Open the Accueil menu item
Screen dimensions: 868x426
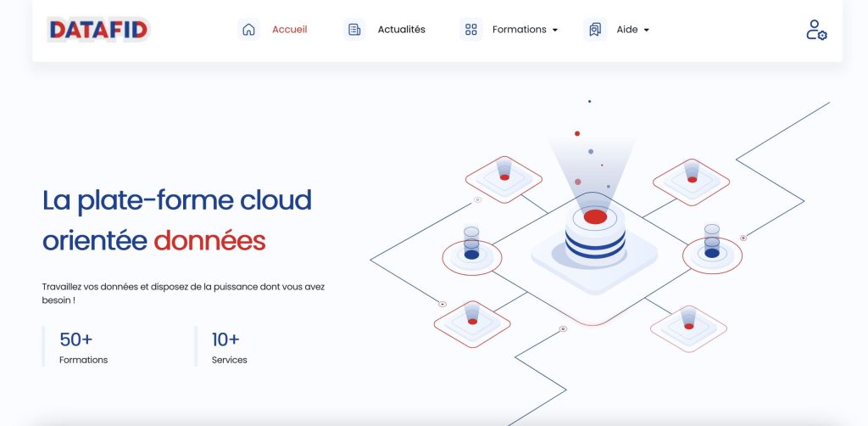[290, 30]
